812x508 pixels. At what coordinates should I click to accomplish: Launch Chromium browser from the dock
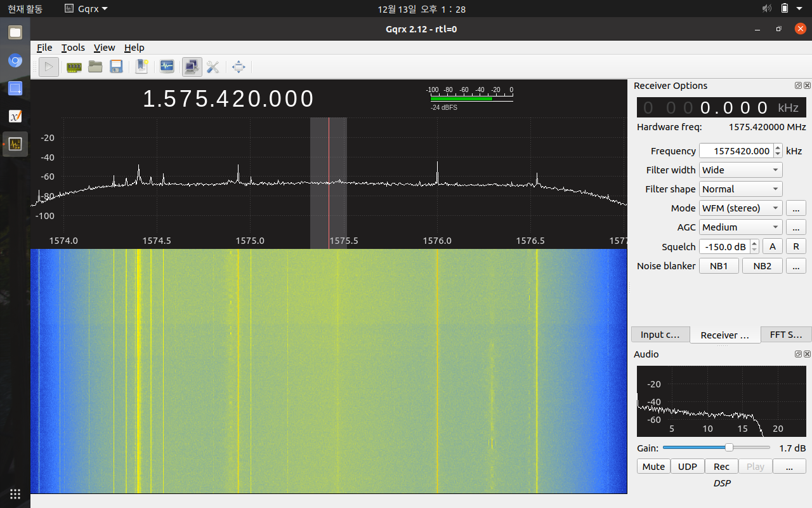(x=15, y=61)
